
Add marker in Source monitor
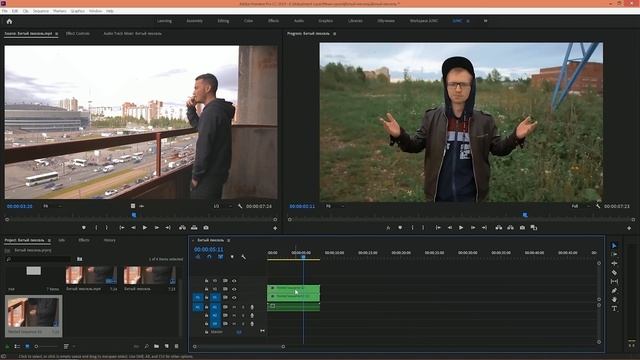pyautogui.click(x=84, y=228)
